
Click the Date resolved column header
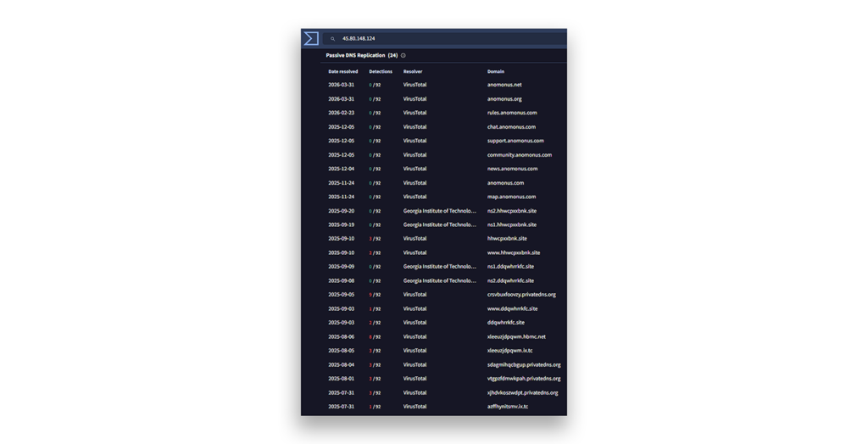342,71
